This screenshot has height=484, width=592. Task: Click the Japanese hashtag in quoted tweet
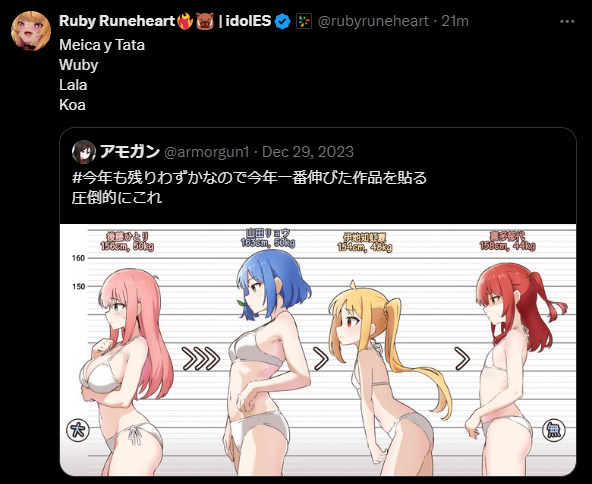point(249,177)
